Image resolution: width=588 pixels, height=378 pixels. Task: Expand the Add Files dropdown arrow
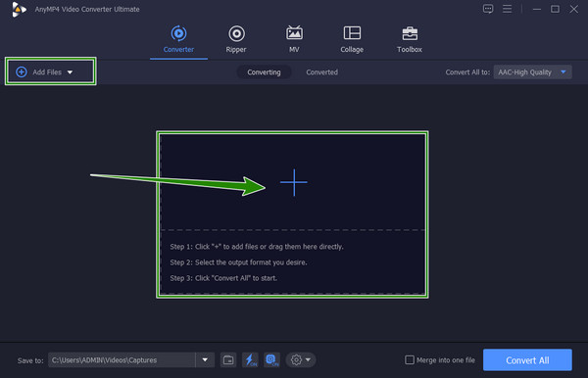(71, 72)
